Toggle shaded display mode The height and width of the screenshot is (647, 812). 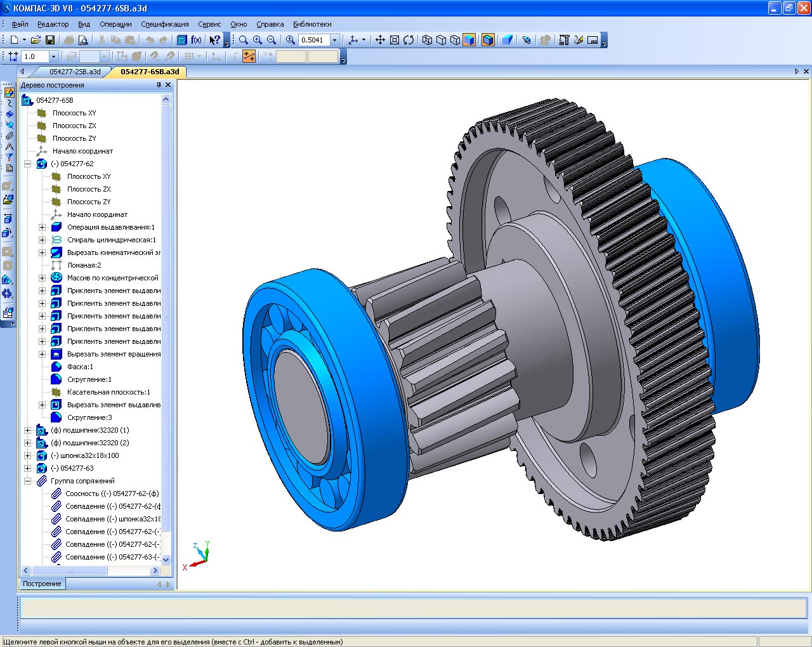coord(469,40)
